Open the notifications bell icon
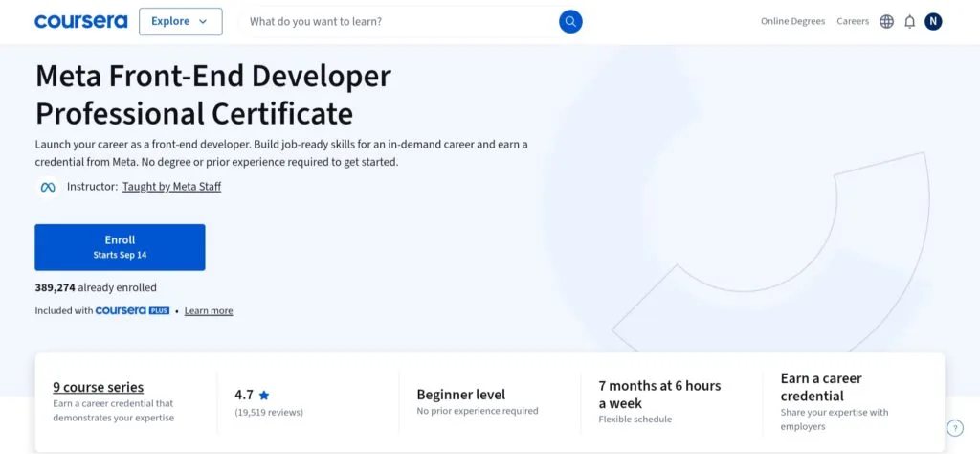Image resolution: width=980 pixels, height=454 pixels. point(910,22)
